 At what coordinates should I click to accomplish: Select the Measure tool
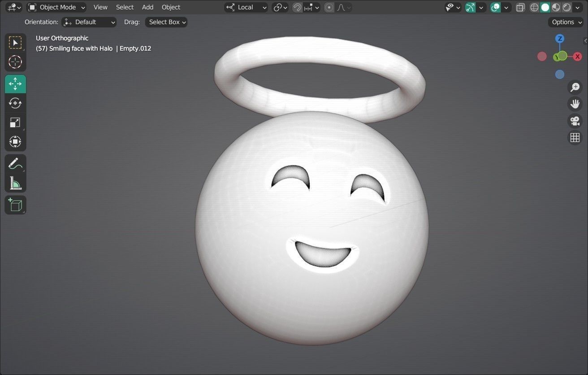point(15,183)
